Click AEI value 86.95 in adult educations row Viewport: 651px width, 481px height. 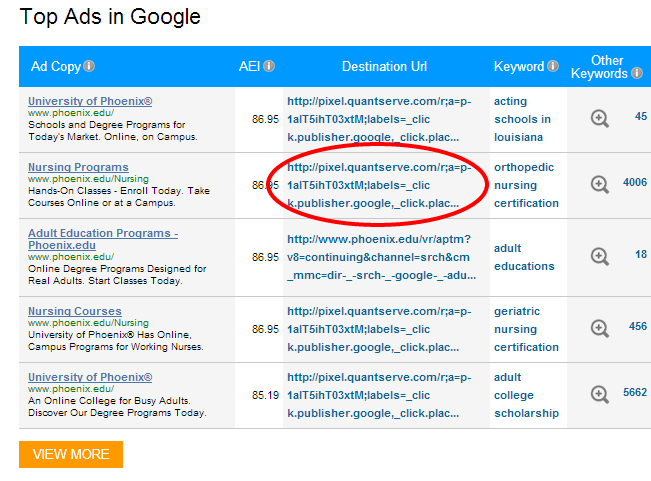pos(265,257)
